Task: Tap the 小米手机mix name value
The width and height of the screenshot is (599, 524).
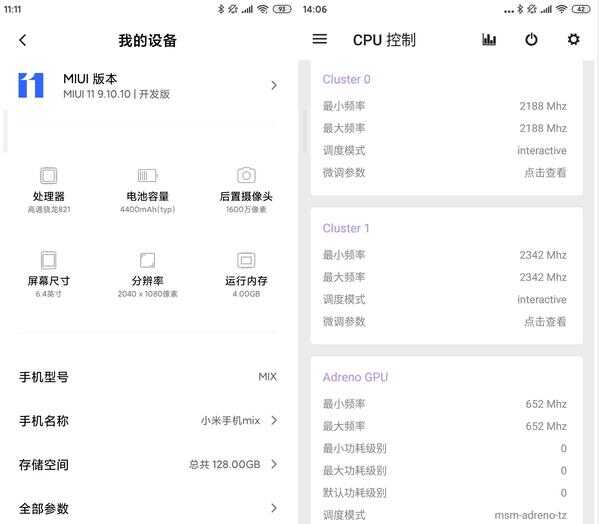Action: [230, 420]
